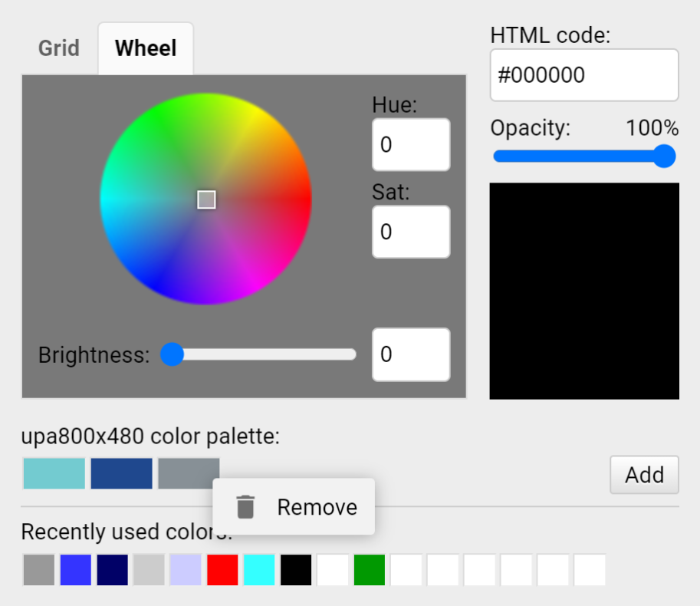Screen dimensions: 700x606
Task: Pick the dark blue palette swatch
Action: (121, 473)
